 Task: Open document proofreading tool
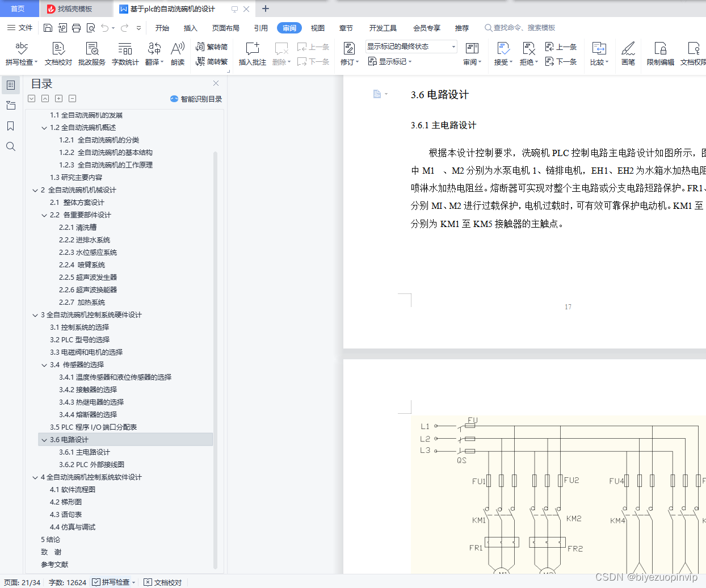tap(58, 54)
